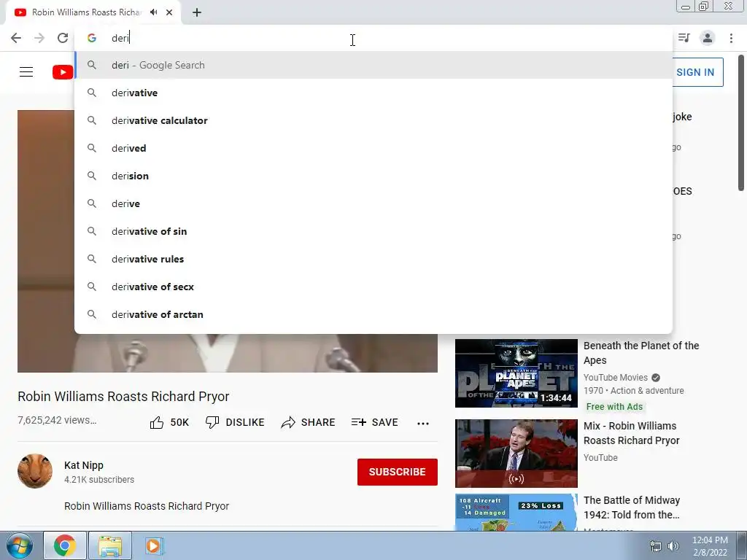The image size is (747, 560).
Task: Reload the page with the refresh icon
Action: [63, 38]
